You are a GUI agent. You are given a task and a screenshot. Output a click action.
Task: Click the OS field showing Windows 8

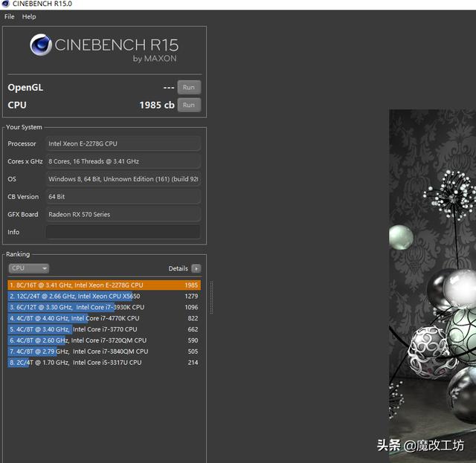(x=123, y=179)
